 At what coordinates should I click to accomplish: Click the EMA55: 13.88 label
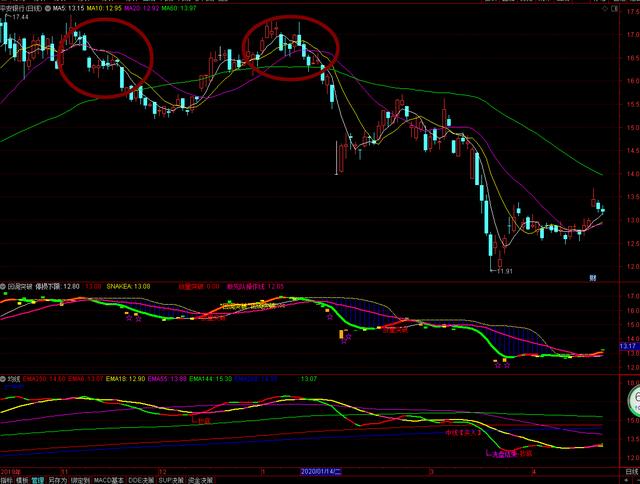click(x=167, y=379)
